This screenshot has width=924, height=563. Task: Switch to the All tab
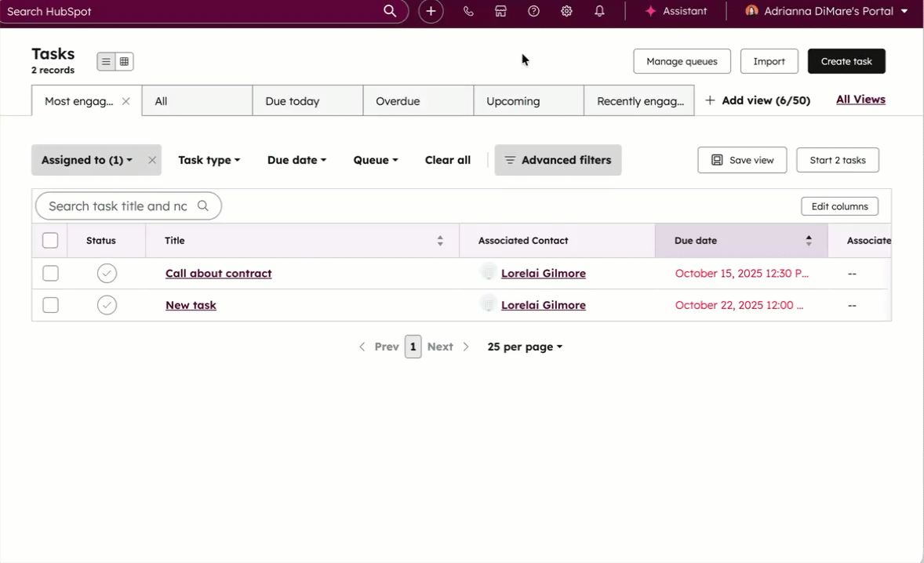tap(197, 100)
